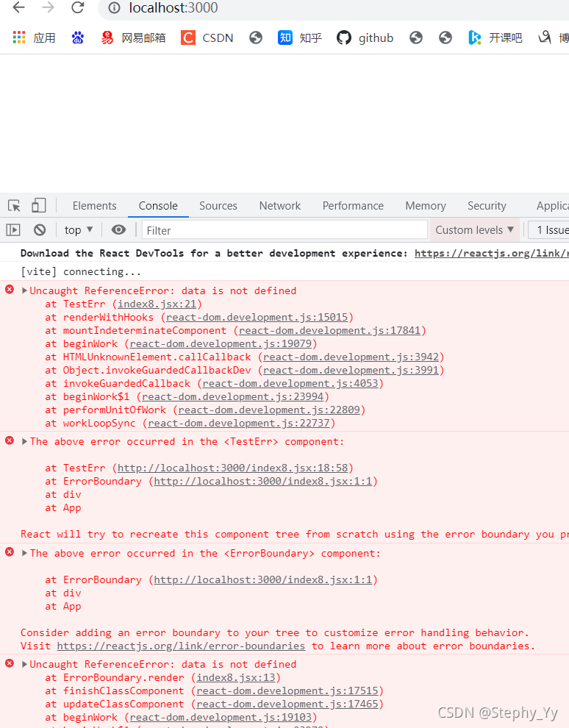Open the globe bookmark before 开课吧

[445, 38]
